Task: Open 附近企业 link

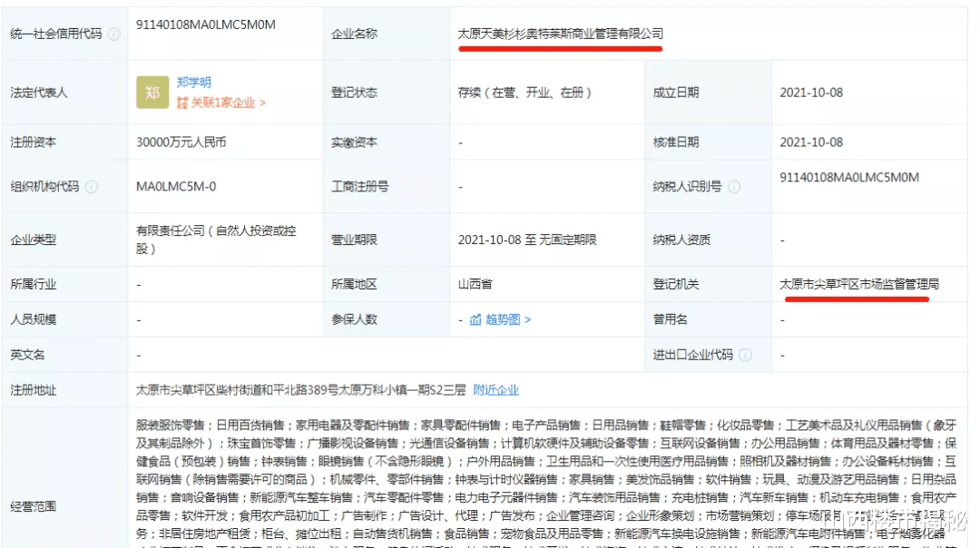Action: (x=495, y=390)
